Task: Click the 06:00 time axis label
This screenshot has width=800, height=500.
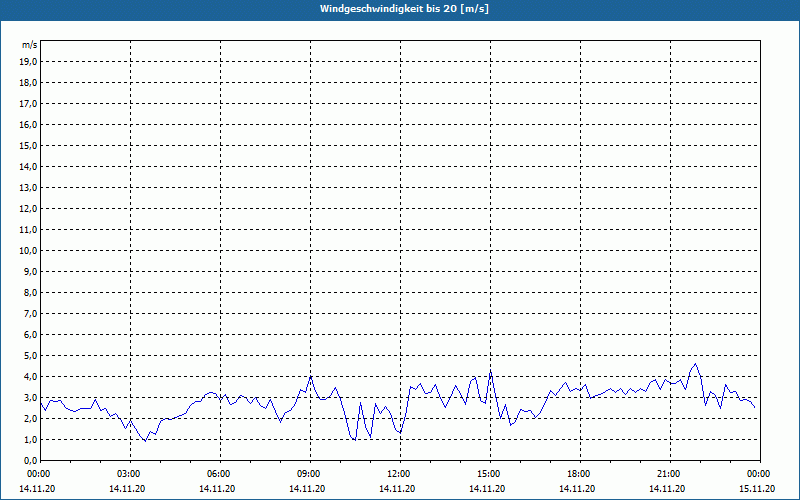Action: tap(219, 474)
